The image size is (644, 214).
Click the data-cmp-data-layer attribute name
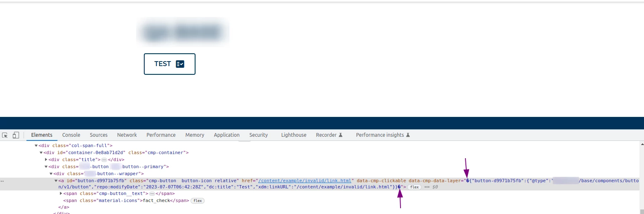(434, 181)
